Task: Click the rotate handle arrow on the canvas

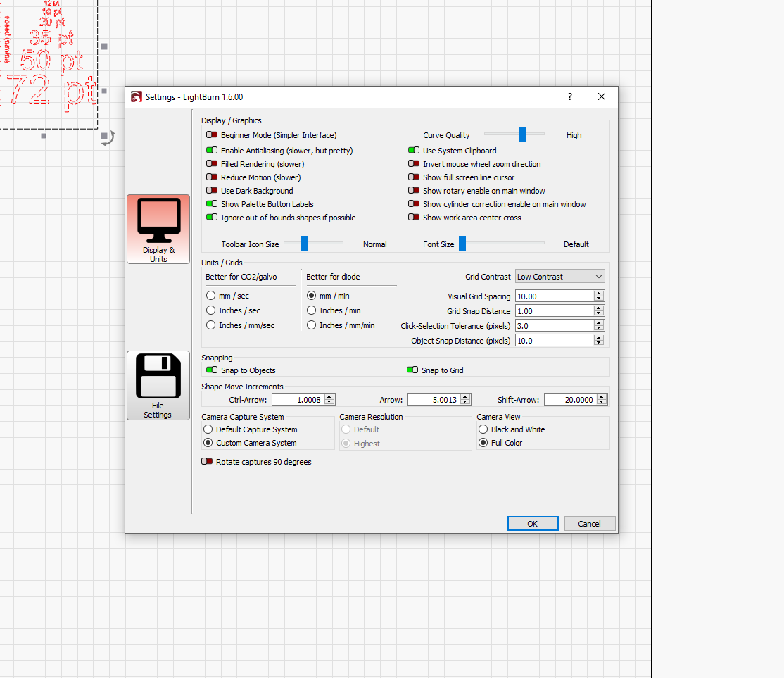Action: (108, 138)
